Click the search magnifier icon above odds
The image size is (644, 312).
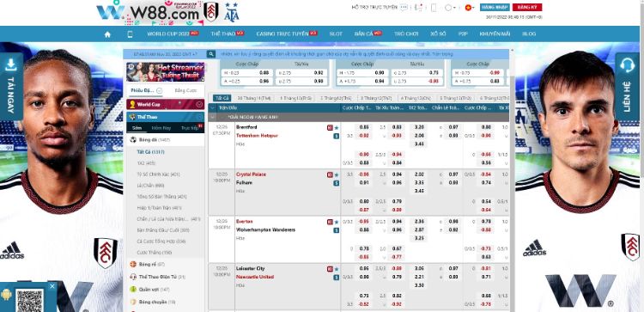(x=211, y=54)
